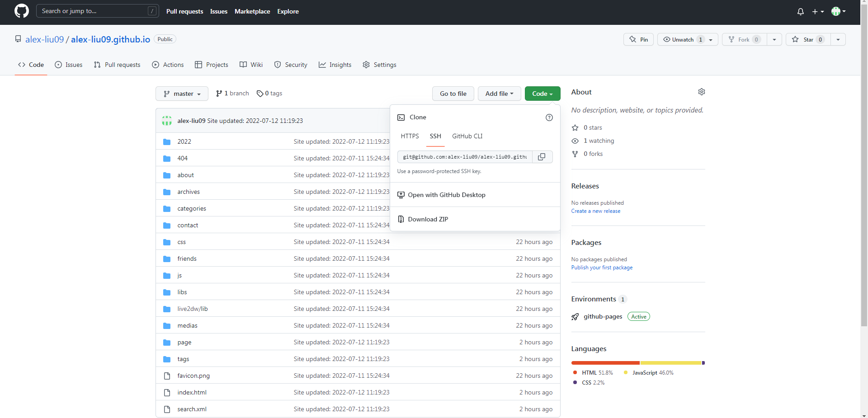This screenshot has height=418, width=868.
Task: Copy the SSH clone URL
Action: (x=542, y=157)
